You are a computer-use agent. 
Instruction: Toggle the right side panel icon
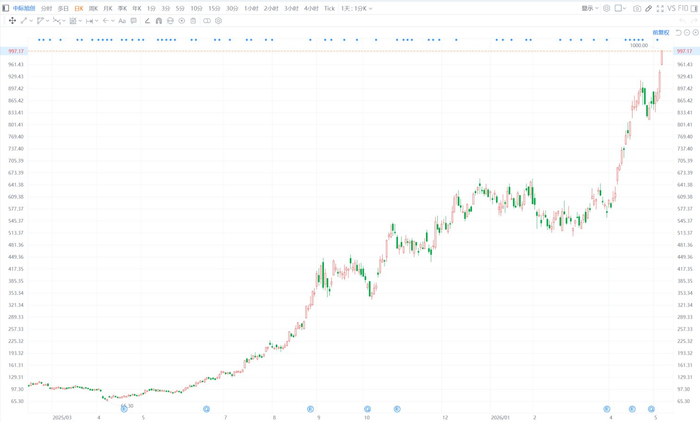click(x=694, y=8)
